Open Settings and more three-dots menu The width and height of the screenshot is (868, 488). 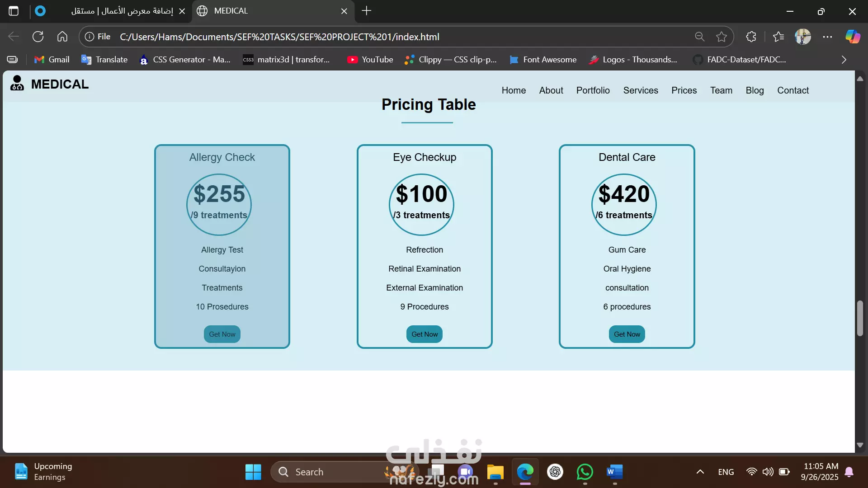[x=827, y=37]
